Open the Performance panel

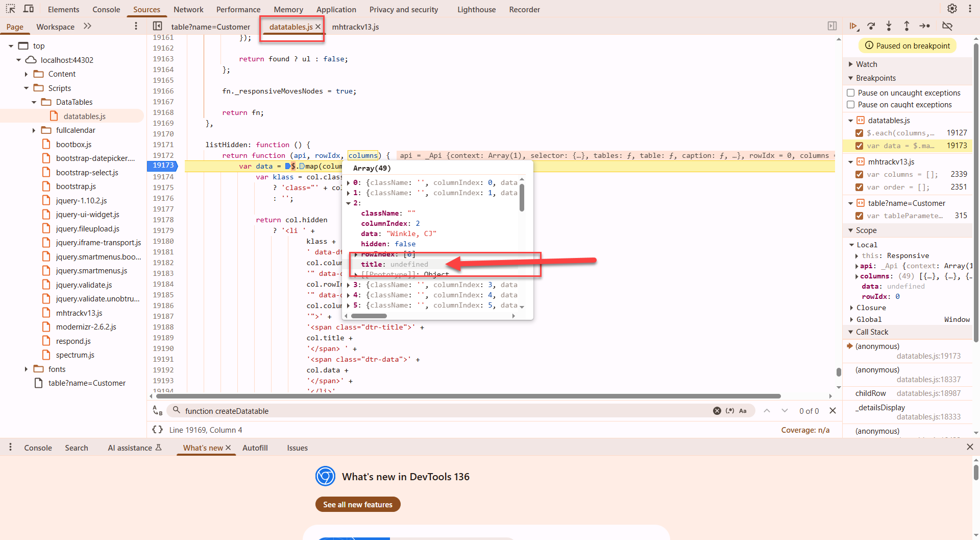coord(238,9)
